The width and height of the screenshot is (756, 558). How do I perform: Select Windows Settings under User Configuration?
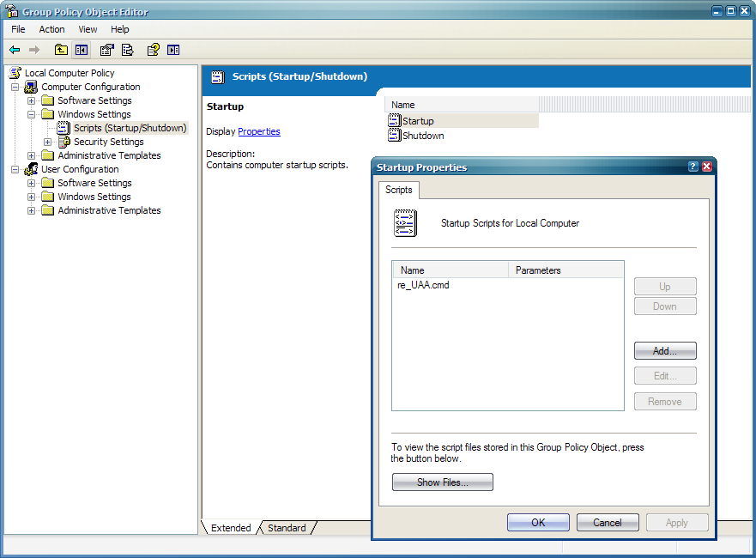coord(94,197)
